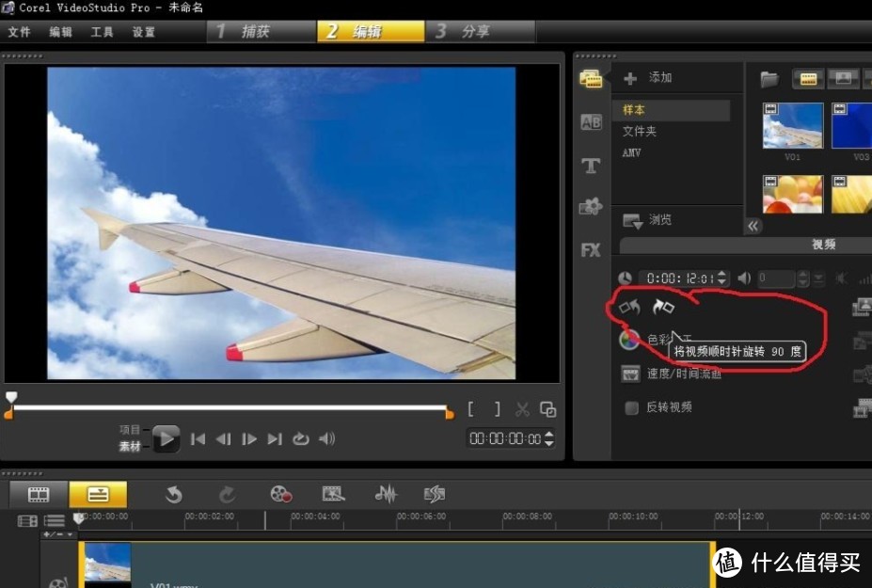Image resolution: width=872 pixels, height=588 pixels.
Task: Step to the previous frame
Action: (223, 439)
